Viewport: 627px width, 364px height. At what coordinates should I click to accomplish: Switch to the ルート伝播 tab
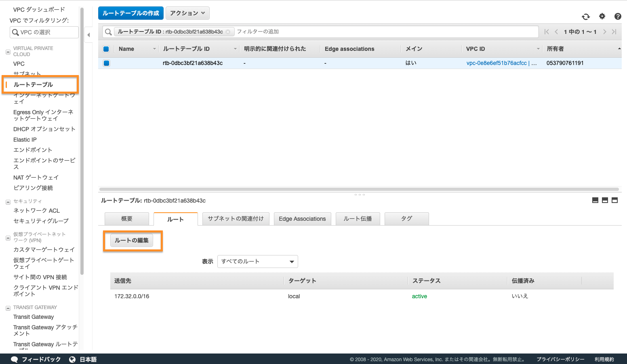pos(358,219)
